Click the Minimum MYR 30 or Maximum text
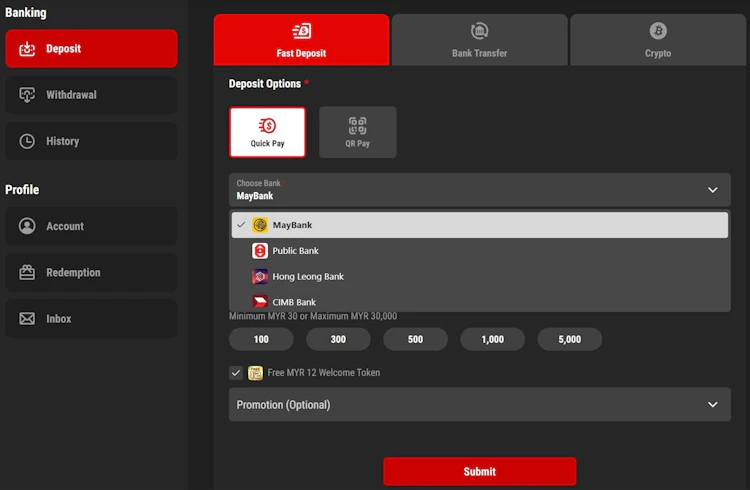 pos(313,316)
